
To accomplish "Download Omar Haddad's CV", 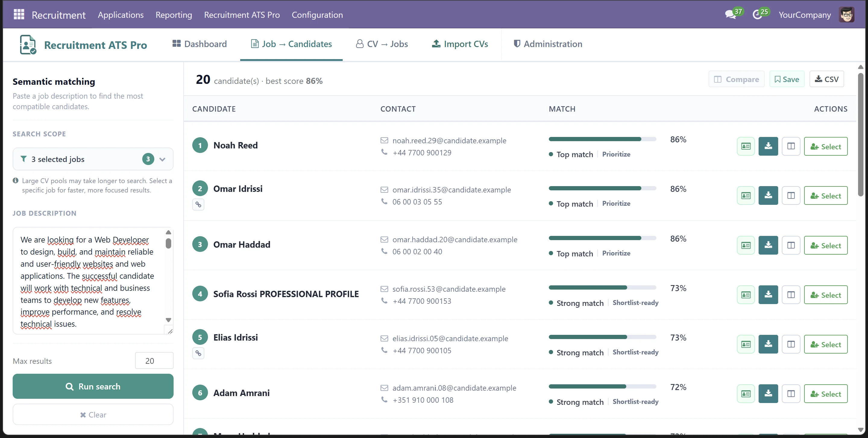I will click(768, 245).
